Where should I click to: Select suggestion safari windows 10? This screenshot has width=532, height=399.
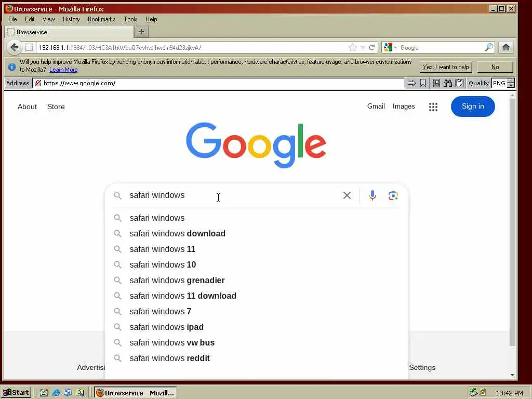[257, 264]
